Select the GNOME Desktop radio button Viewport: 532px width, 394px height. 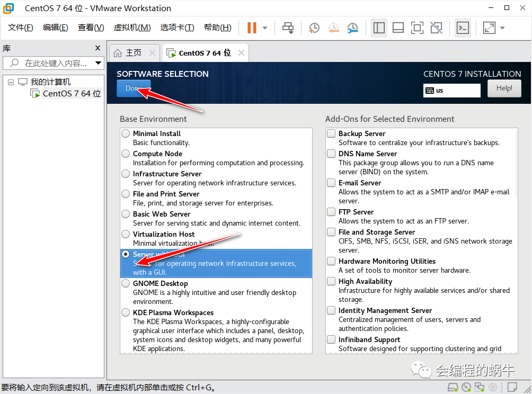coord(126,283)
